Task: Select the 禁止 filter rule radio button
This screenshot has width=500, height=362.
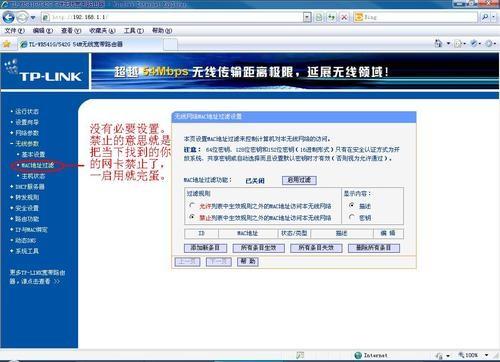Action: click(x=192, y=217)
